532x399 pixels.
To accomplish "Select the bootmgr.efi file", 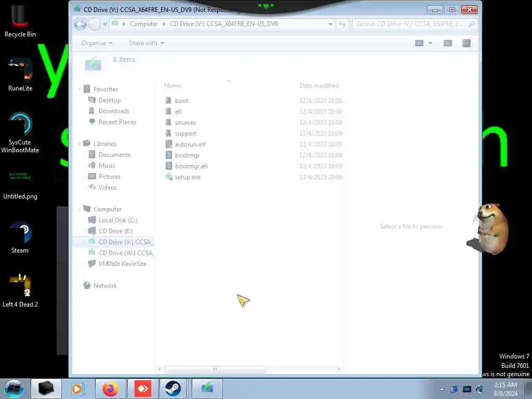I will tap(191, 166).
